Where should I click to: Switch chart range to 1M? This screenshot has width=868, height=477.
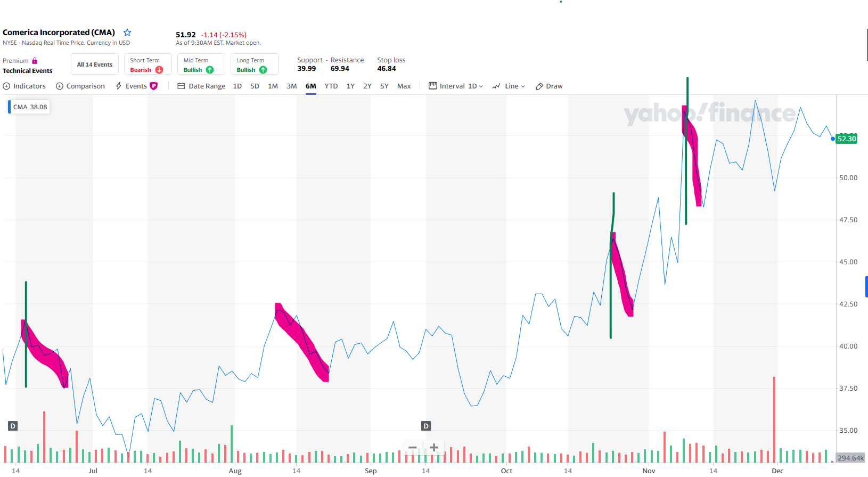coord(273,86)
